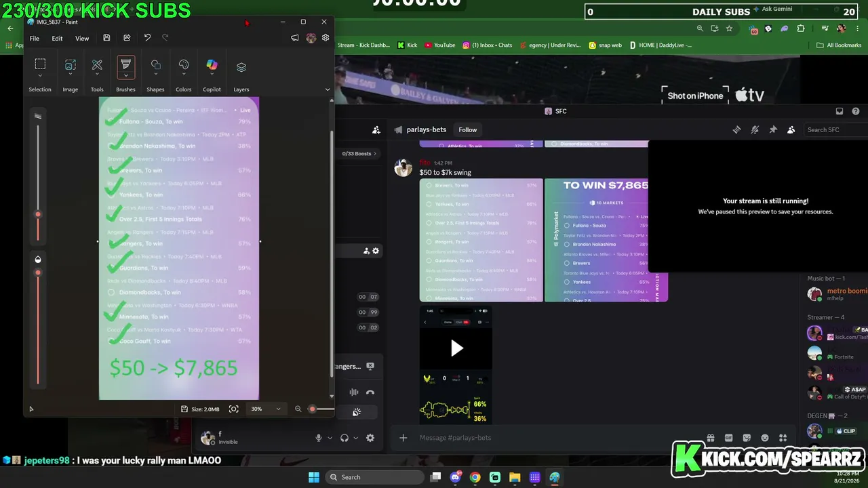Open Discord user settings gear
Image resolution: width=868 pixels, height=488 pixels.
pyautogui.click(x=370, y=438)
